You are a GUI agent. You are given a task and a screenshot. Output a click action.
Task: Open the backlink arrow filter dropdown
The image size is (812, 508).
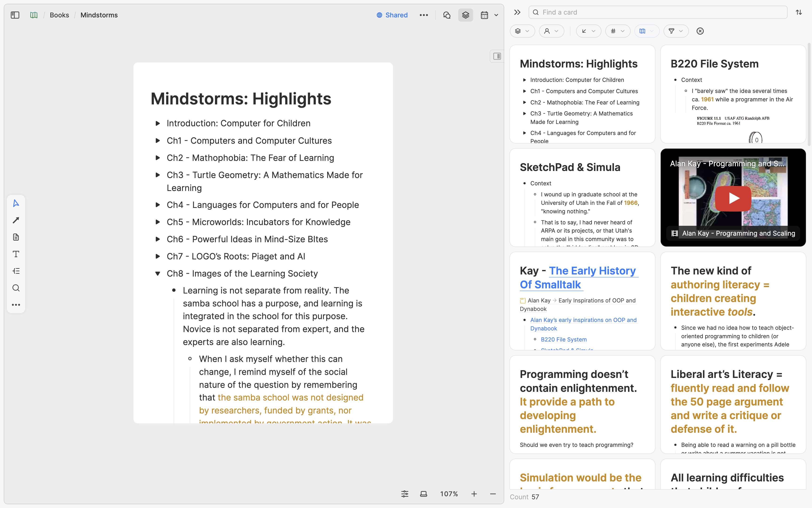click(x=588, y=31)
